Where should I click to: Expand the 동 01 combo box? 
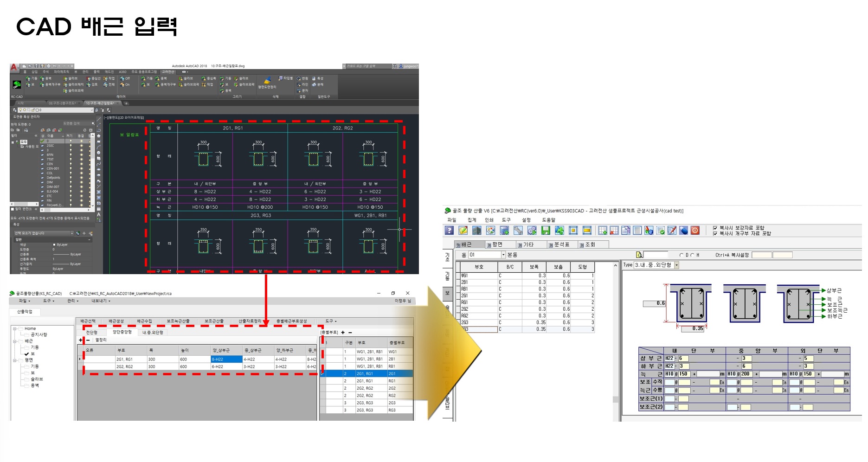click(x=503, y=255)
